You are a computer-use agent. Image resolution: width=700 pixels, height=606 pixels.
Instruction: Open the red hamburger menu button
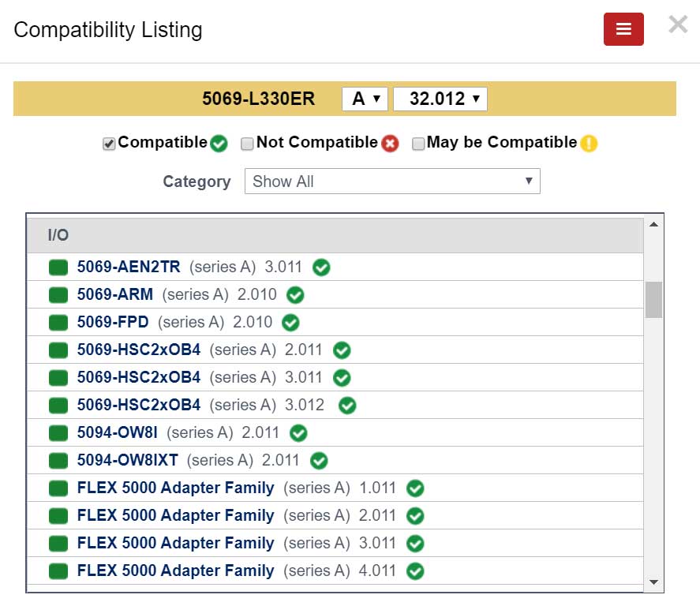click(623, 29)
